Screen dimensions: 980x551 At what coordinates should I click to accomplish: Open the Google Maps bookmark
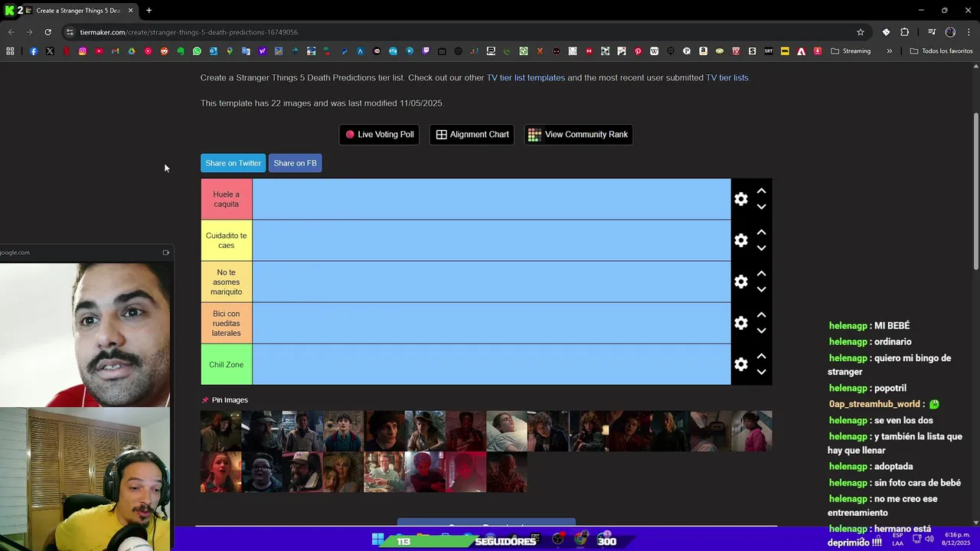230,51
